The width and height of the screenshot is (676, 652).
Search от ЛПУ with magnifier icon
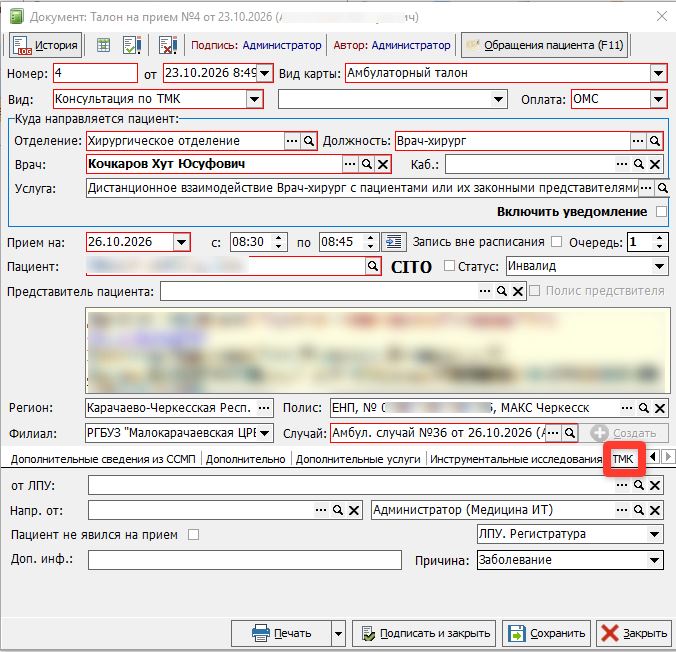(x=638, y=486)
